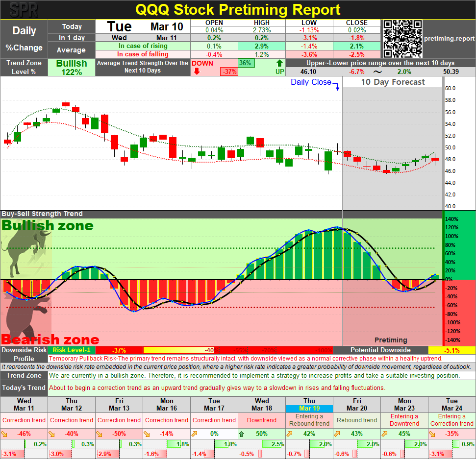Select the Wed Mar 11 forecast column header
The height and width of the screenshot is (459, 476).
coord(24,405)
